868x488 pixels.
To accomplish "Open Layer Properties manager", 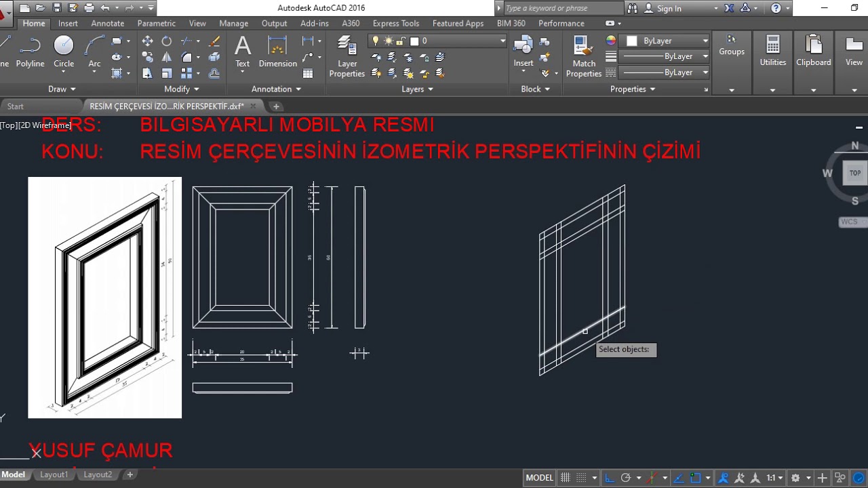I will (347, 57).
